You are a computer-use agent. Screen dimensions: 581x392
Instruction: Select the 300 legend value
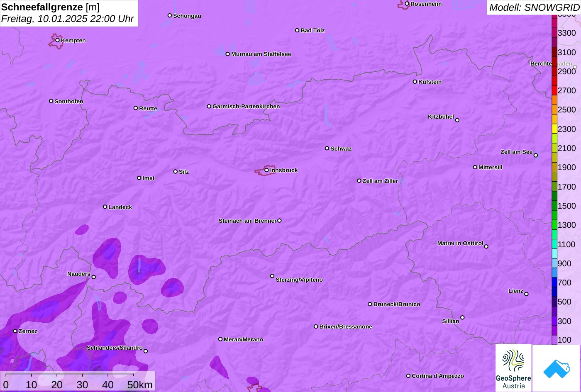(564, 321)
